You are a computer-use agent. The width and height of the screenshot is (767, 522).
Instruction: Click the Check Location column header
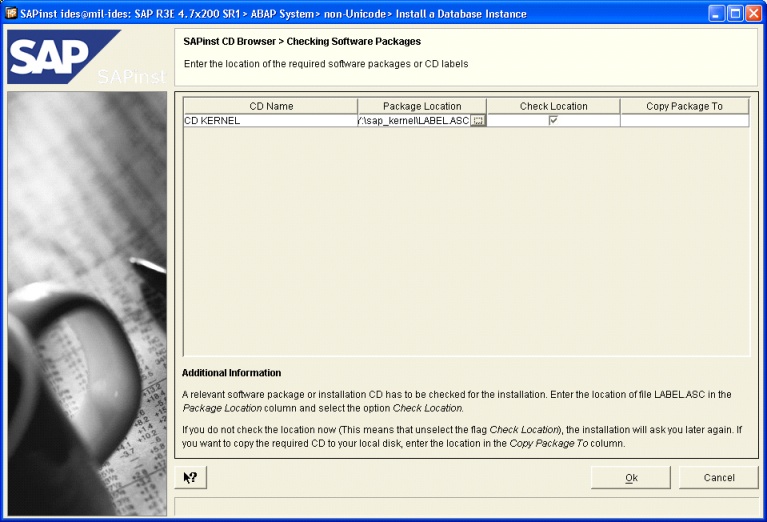click(x=553, y=106)
